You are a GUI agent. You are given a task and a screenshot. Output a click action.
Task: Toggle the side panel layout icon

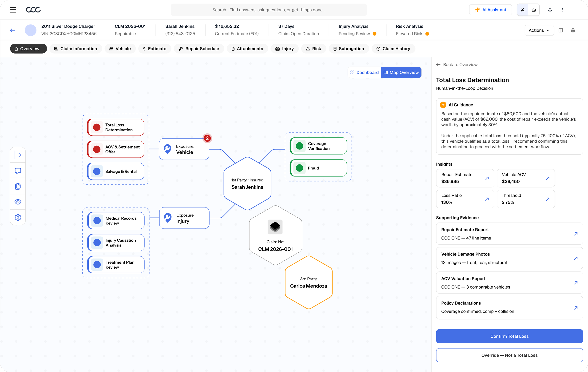[x=561, y=30]
